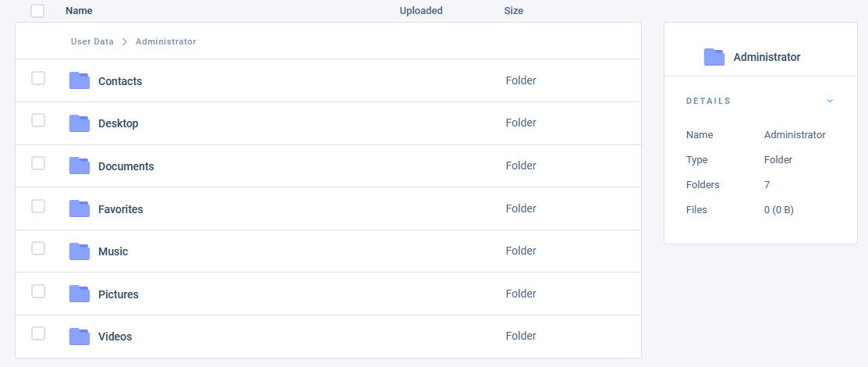This screenshot has width=868, height=367.
Task: Collapse the Details section chevron
Action: (830, 101)
